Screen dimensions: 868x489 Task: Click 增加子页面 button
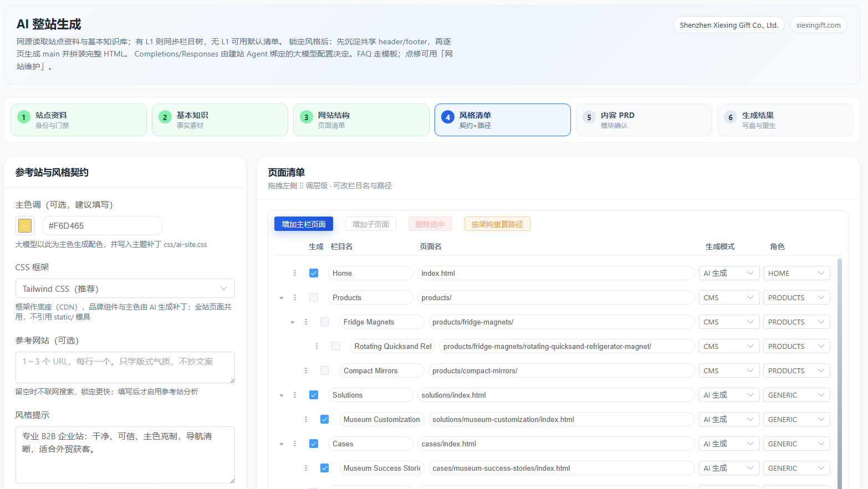(x=371, y=224)
